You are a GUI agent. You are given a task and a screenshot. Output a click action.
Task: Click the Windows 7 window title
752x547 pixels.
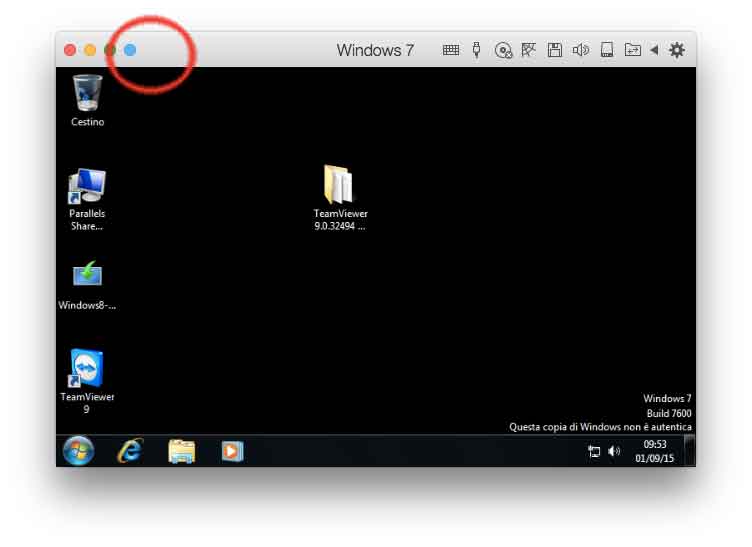point(375,50)
